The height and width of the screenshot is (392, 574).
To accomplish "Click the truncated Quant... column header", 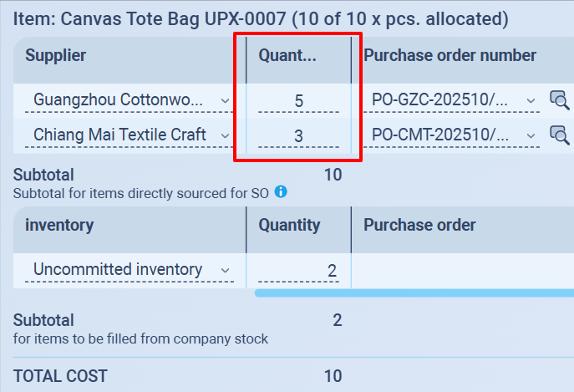I will (286, 56).
